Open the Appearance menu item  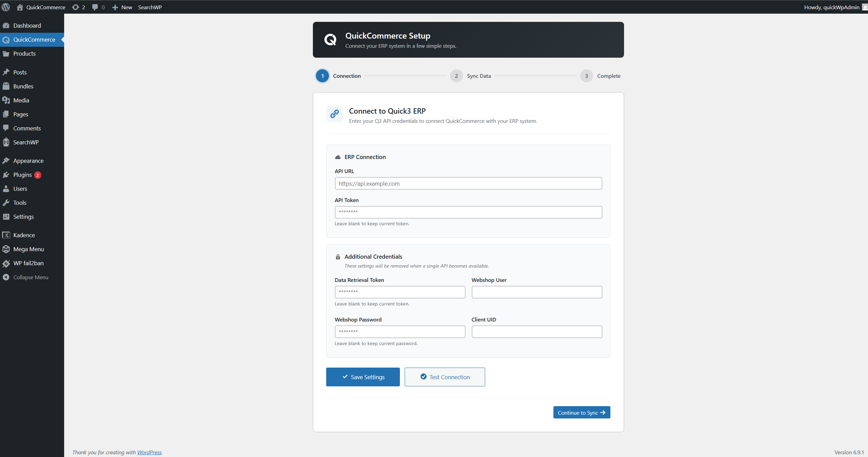click(28, 161)
